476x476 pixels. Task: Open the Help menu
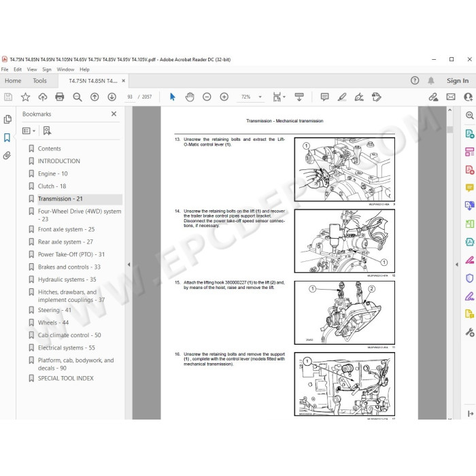coord(84,69)
